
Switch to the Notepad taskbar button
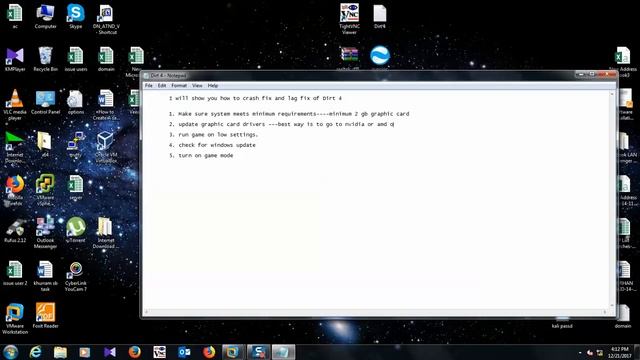point(284,351)
